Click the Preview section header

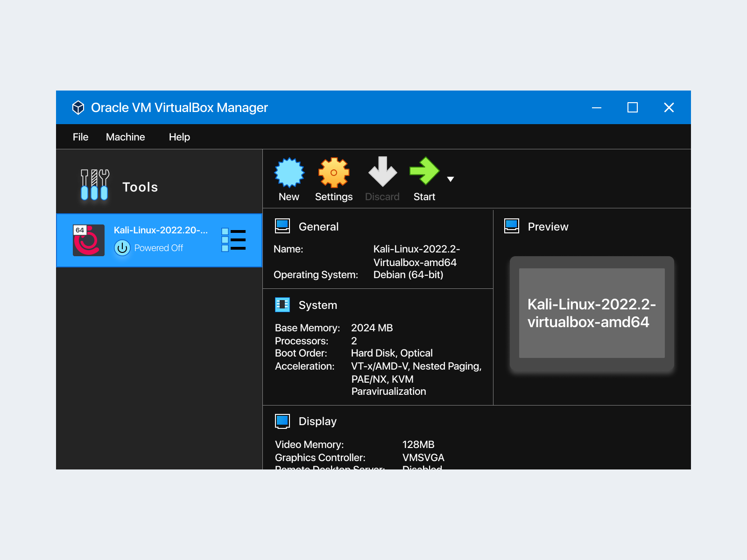point(548,226)
